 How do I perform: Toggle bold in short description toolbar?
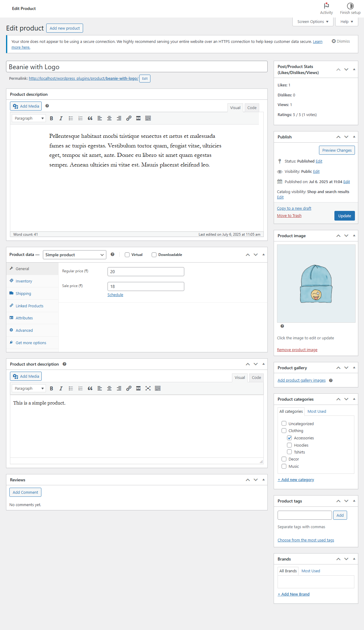(x=51, y=388)
